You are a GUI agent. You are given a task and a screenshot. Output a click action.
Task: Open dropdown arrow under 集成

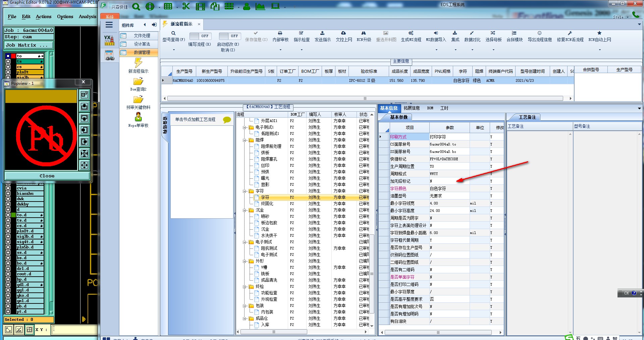pyautogui.click(x=455, y=50)
